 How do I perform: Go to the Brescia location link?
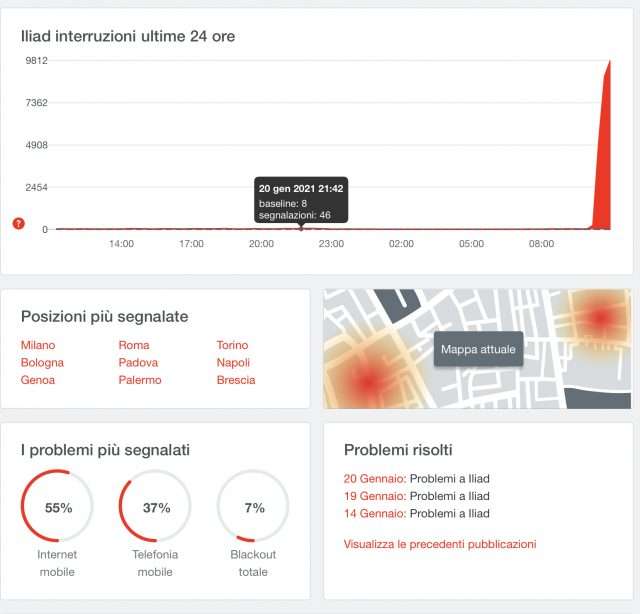(236, 380)
